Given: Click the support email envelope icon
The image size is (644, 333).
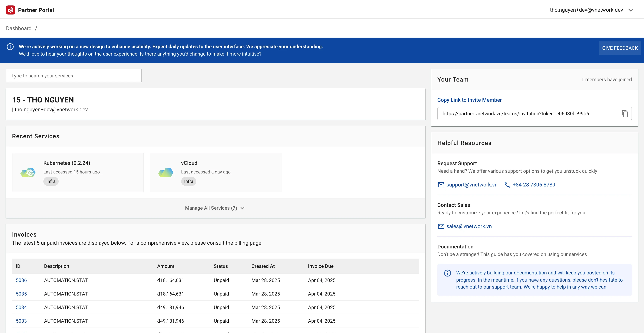Looking at the screenshot, I should click(441, 185).
